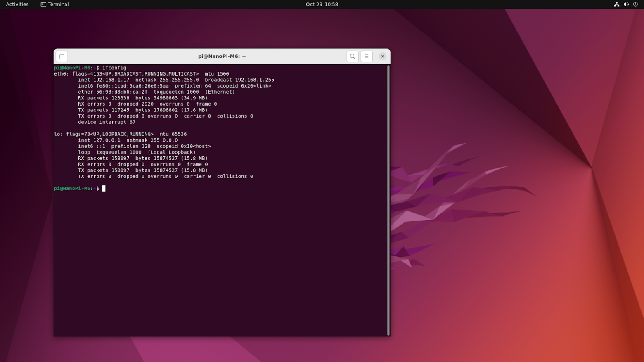Image resolution: width=644 pixels, height=362 pixels.
Task: Click the eth0 interface name
Action: pos(60,74)
